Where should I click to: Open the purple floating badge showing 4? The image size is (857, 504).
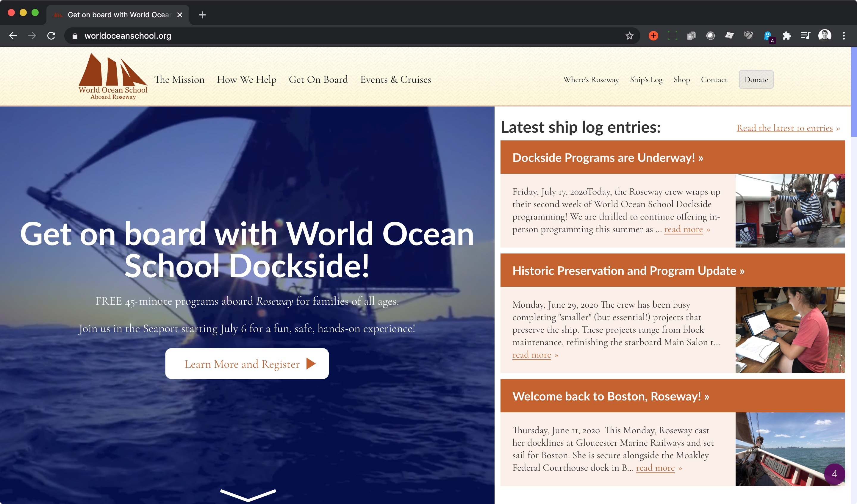click(x=834, y=474)
